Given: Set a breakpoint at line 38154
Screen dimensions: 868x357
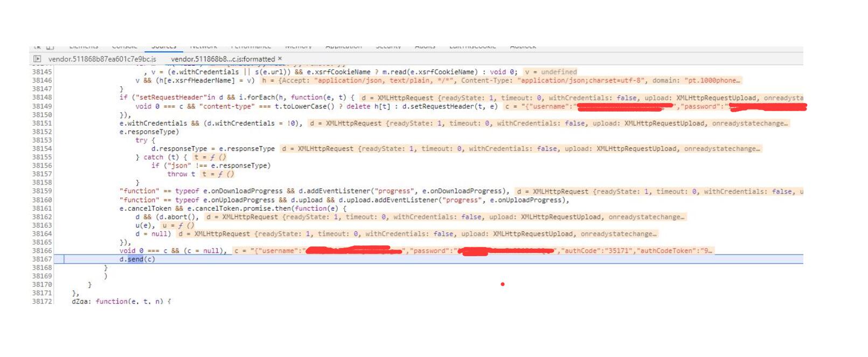Looking at the screenshot, I should point(41,149).
